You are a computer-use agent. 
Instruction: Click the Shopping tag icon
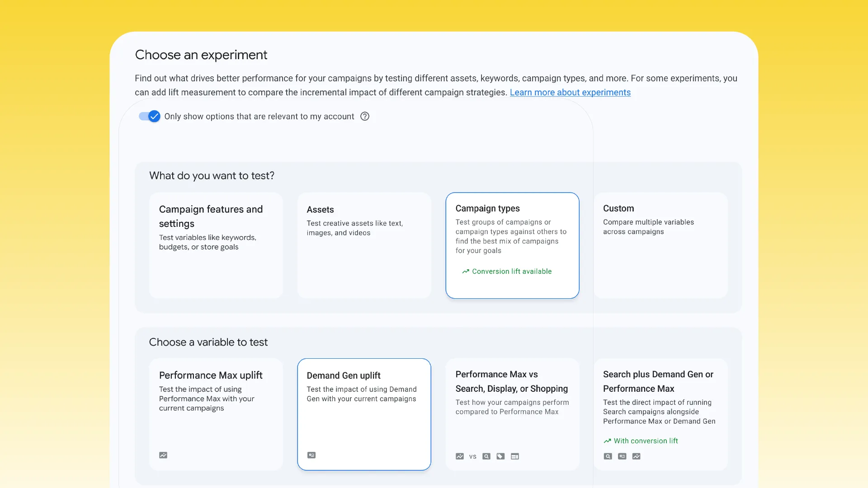coord(500,456)
